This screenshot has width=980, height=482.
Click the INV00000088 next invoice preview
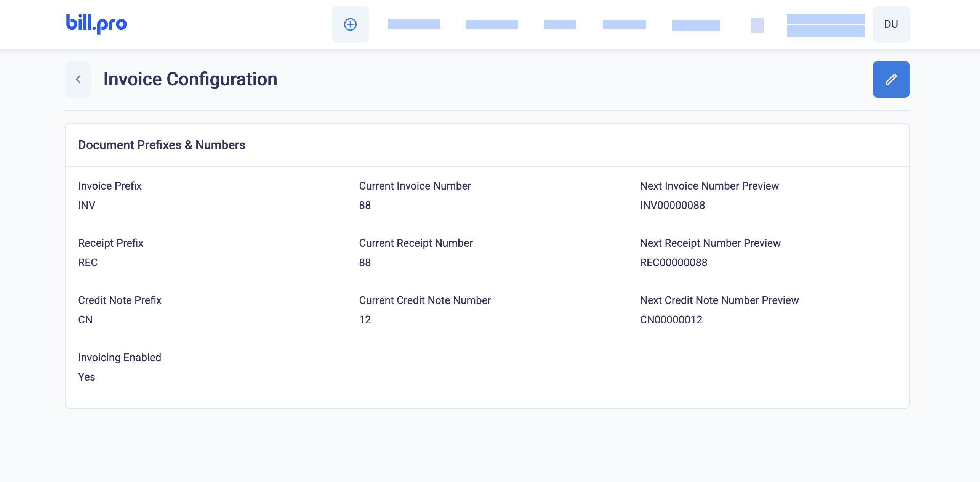(672, 205)
